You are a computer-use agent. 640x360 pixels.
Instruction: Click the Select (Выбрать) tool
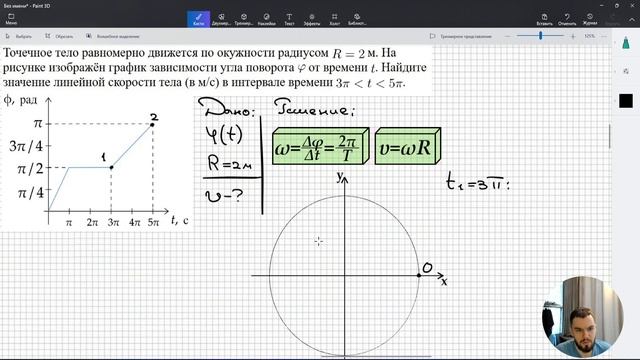(19, 36)
